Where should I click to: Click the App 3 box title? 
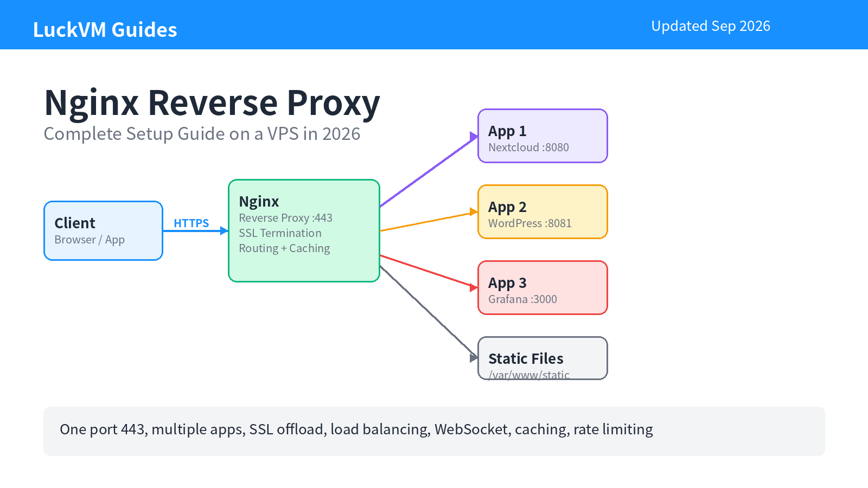(x=507, y=283)
